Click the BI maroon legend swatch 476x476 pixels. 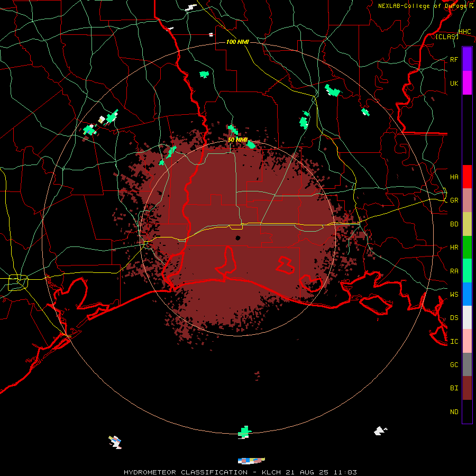click(467, 388)
